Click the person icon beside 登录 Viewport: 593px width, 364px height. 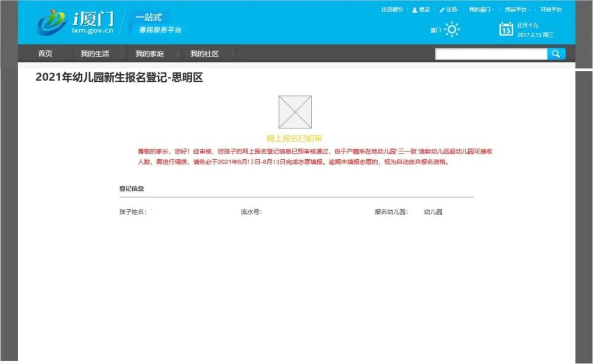pos(415,10)
